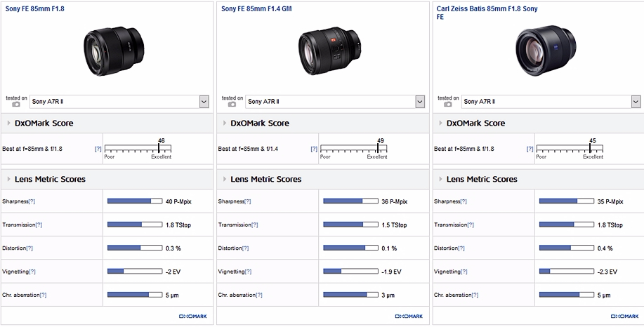Open camera dropdown under Sony FE 85mm F1.4 GM
The height and width of the screenshot is (327, 644).
pyautogui.click(x=420, y=102)
